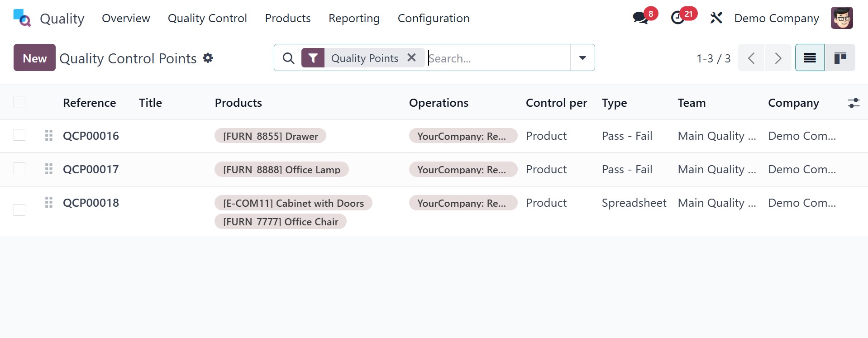Screen dimensions: 868x338
Task: Click the search input field
Action: click(x=498, y=58)
